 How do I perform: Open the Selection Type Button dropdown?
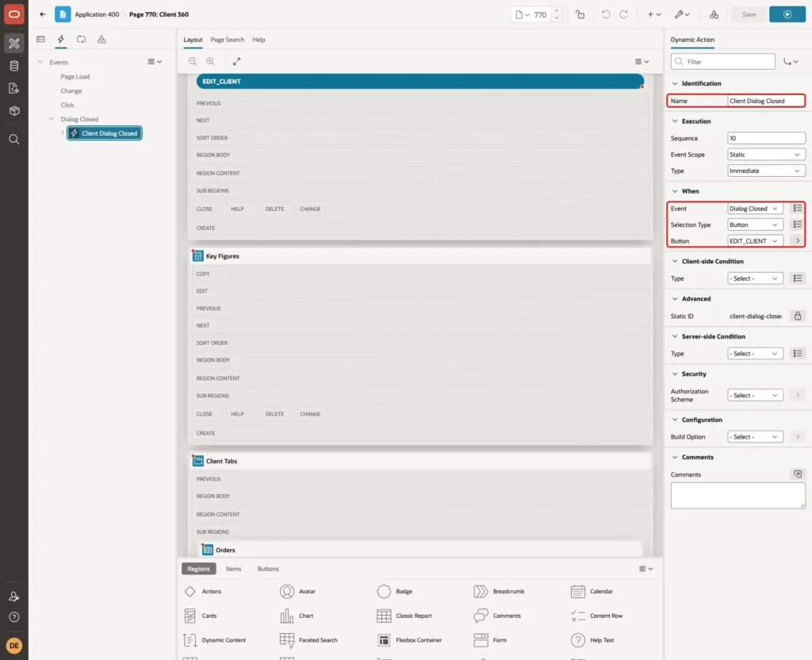755,224
